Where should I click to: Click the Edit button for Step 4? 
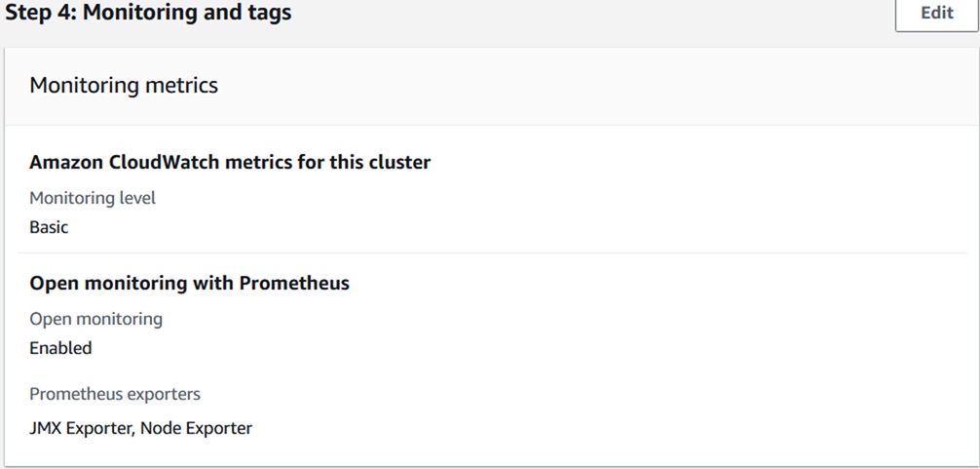[936, 14]
